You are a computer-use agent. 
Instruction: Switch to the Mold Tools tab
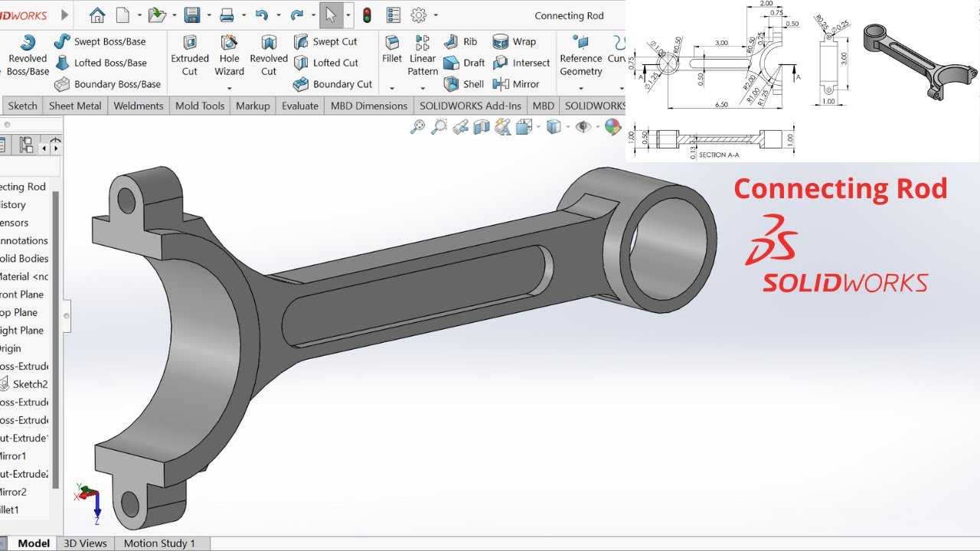point(200,106)
